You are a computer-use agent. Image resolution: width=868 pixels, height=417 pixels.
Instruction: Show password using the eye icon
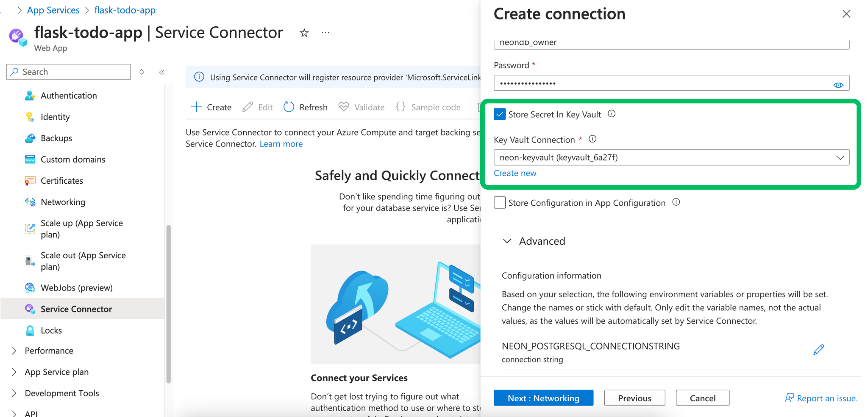[838, 85]
